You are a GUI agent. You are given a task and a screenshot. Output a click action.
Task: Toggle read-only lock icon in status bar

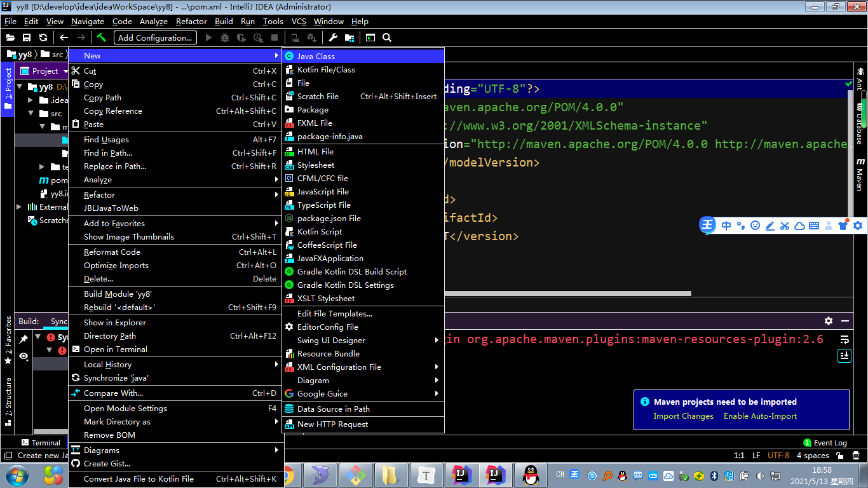pyautogui.click(x=841, y=455)
